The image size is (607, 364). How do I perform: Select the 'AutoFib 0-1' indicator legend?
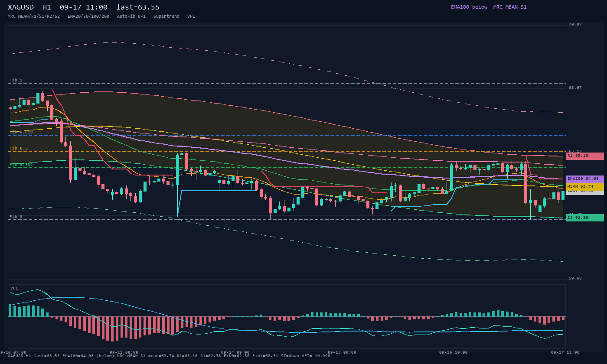click(131, 16)
